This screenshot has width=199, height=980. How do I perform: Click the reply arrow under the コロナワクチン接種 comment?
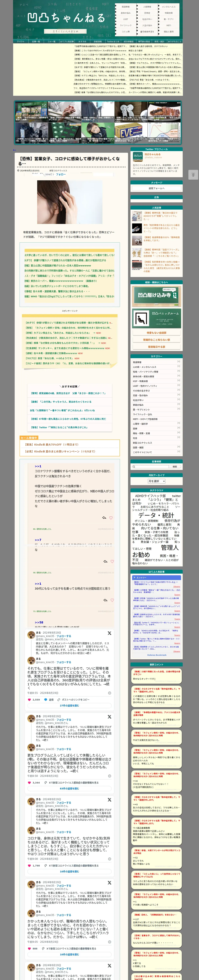(104, 518)
